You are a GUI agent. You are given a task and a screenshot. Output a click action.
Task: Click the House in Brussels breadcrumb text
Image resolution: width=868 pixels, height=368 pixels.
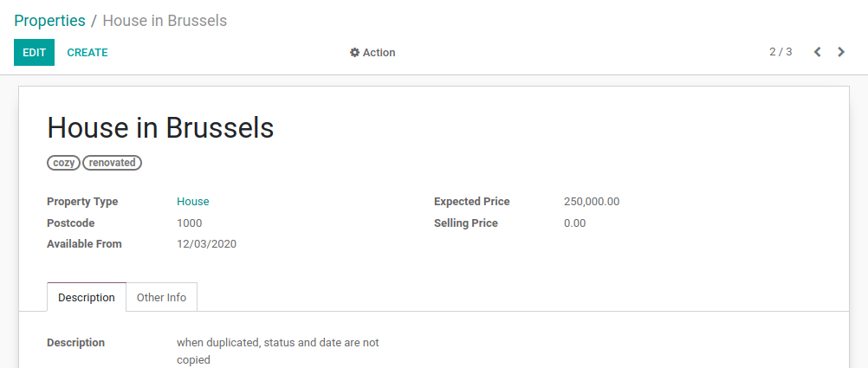165,21
